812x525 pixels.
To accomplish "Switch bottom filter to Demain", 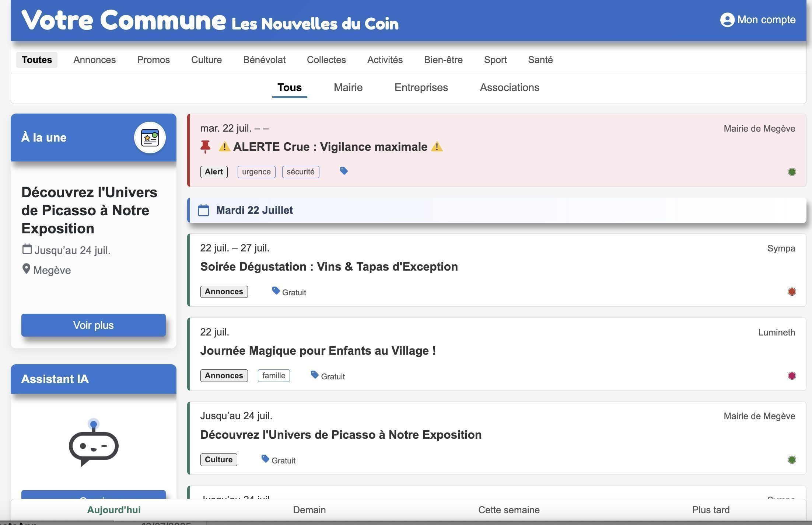I will [x=309, y=510].
